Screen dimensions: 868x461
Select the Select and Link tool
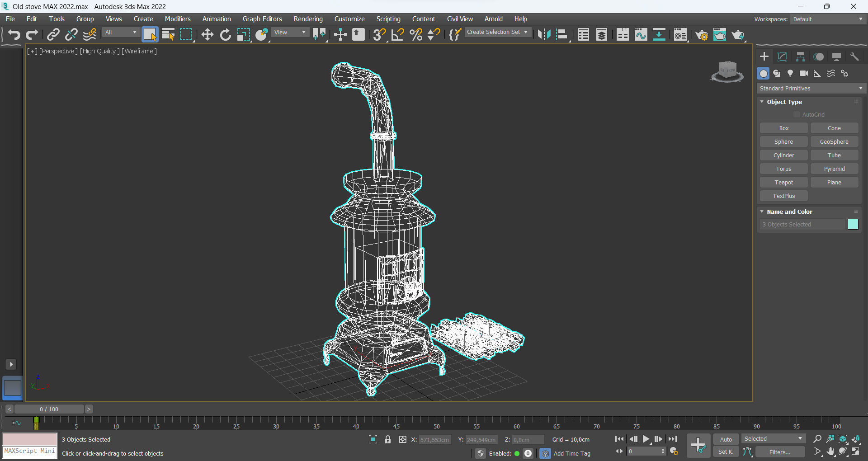pyautogui.click(x=53, y=34)
